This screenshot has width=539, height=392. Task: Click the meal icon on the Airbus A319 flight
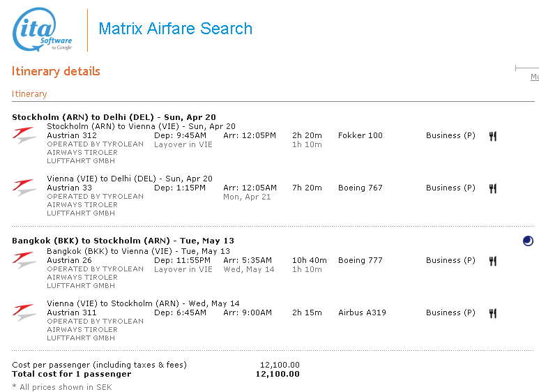(x=492, y=313)
